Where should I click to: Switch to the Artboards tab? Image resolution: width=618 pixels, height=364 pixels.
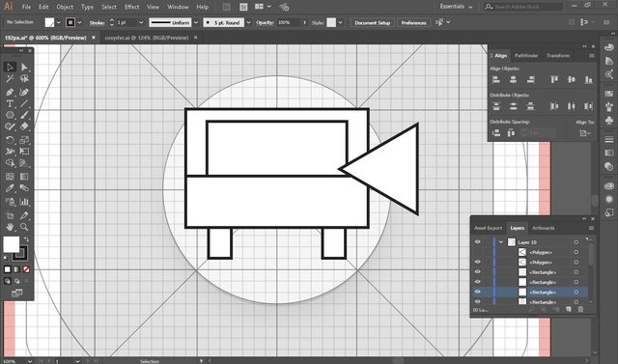543,228
